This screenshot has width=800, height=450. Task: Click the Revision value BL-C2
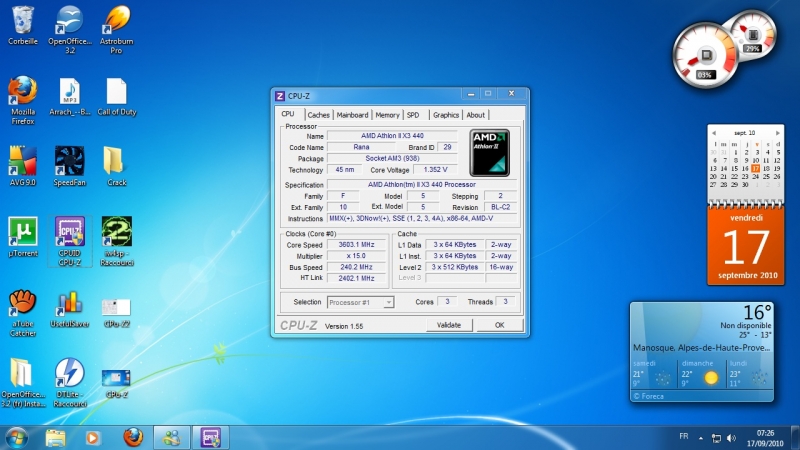(x=500, y=207)
